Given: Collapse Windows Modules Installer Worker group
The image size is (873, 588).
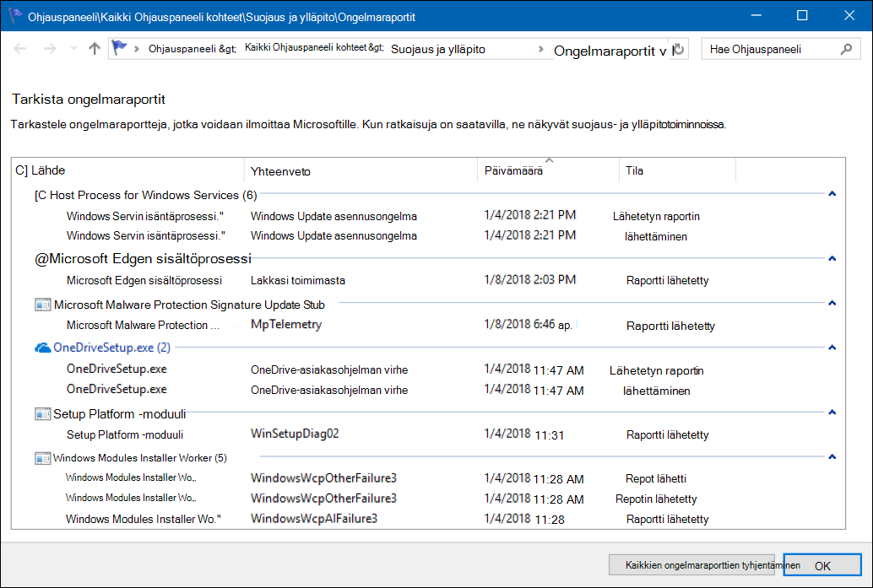Looking at the screenshot, I should coord(832,457).
